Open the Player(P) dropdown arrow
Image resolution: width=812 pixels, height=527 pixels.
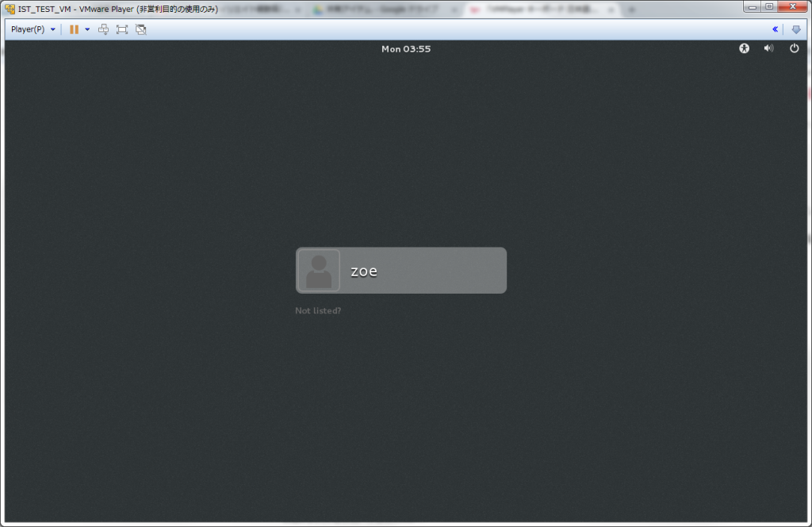tap(52, 29)
